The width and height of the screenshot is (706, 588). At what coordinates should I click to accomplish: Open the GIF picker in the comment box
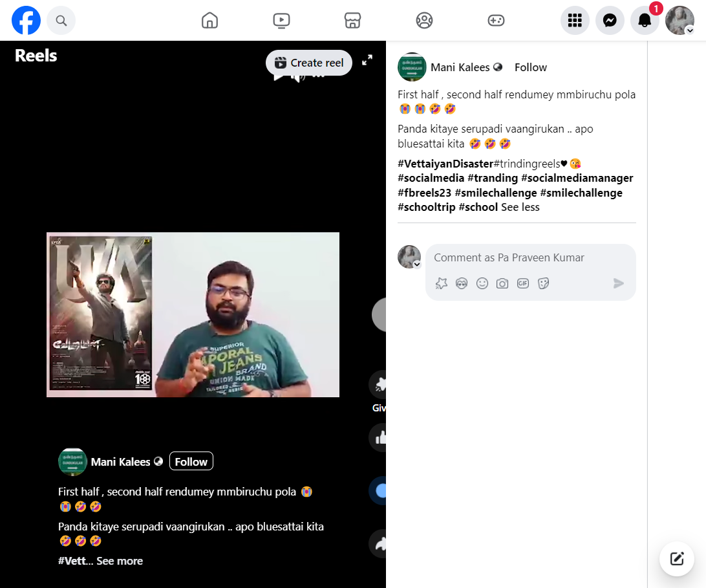click(x=523, y=283)
